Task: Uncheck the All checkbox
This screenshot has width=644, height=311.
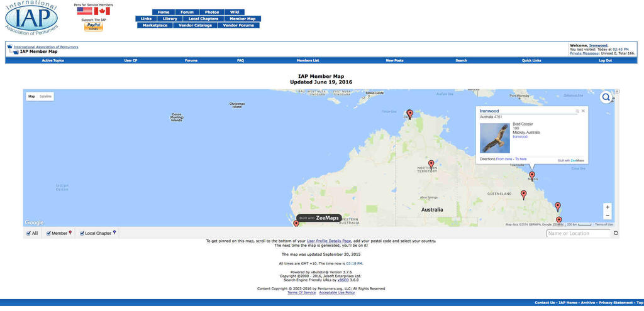Action: pyautogui.click(x=28, y=233)
